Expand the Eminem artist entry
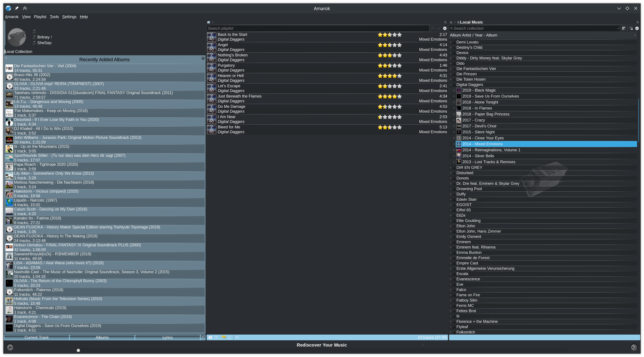644x357 pixels. (451, 242)
